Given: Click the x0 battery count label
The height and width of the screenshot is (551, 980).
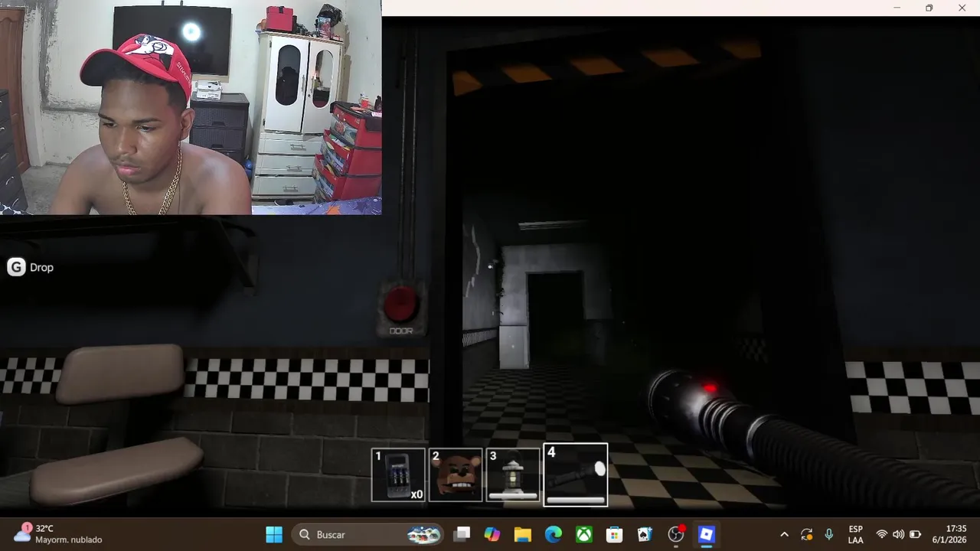Looking at the screenshot, I should click(x=416, y=494).
